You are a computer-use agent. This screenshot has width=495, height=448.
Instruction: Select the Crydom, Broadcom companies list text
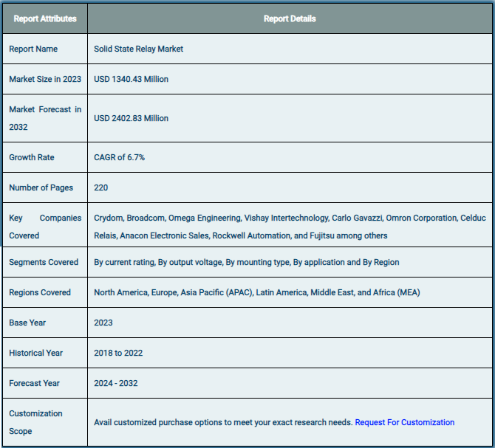point(290,227)
